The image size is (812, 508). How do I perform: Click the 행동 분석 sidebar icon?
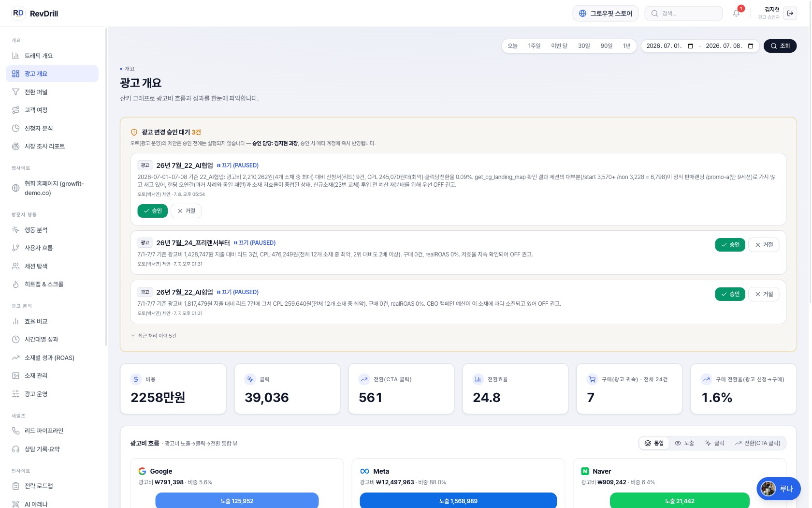pos(15,230)
